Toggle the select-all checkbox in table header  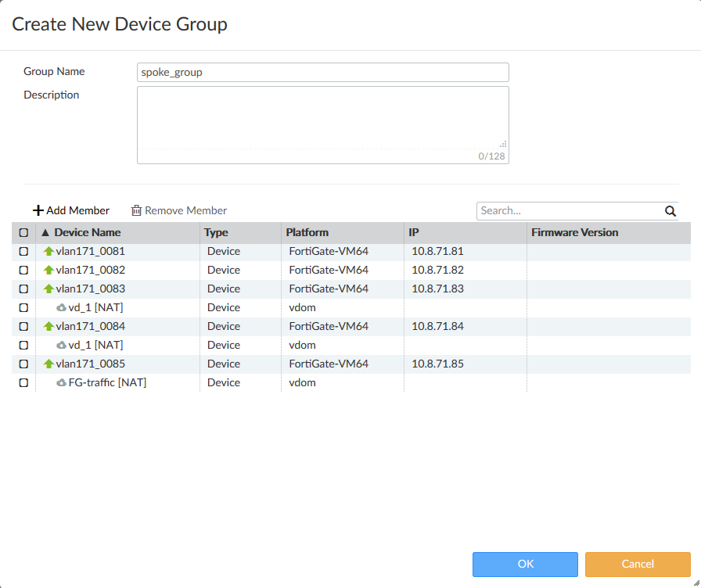[23, 233]
